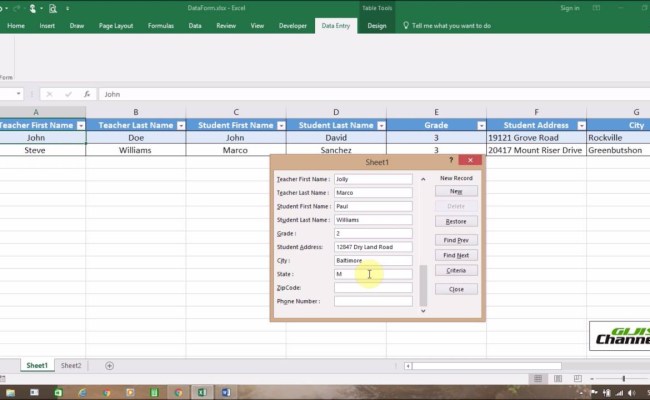
Task: Switch to Page Break Preview icon in status bar
Action: (577, 378)
